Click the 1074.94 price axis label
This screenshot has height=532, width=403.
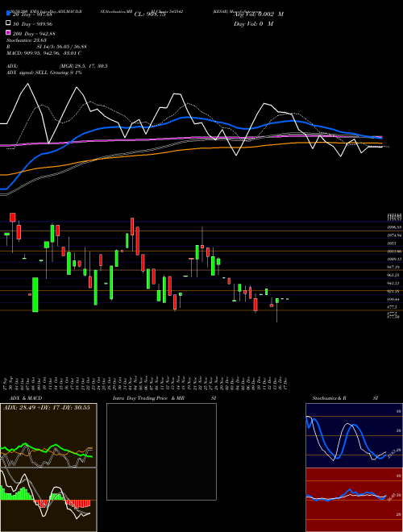(394, 235)
